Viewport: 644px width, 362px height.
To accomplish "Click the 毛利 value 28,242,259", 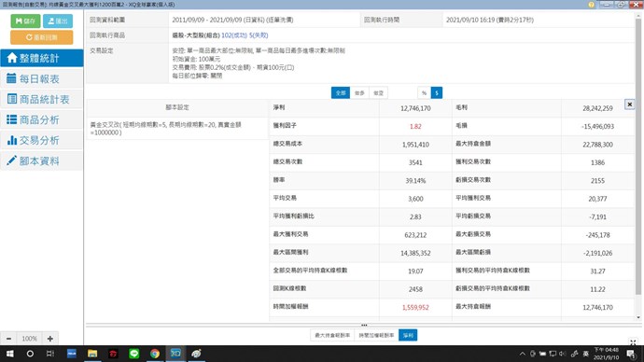I will (597, 108).
